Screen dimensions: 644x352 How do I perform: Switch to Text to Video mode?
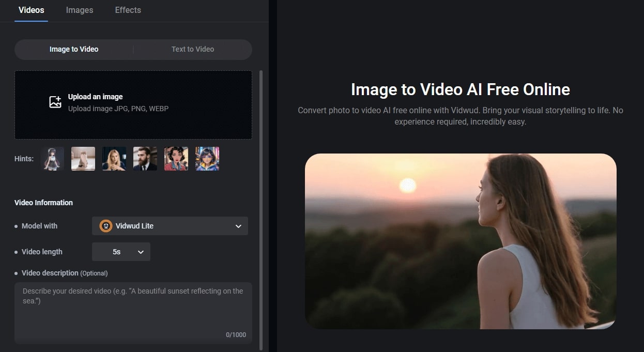coord(192,49)
